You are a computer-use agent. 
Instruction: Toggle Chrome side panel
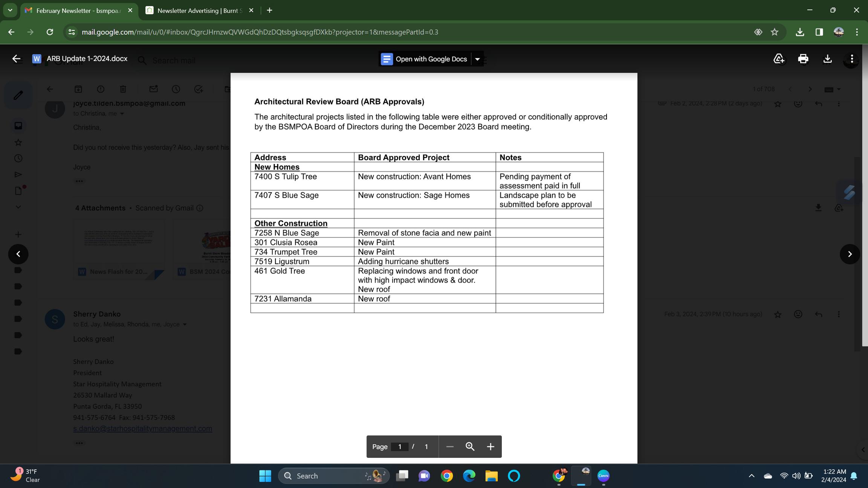tap(819, 32)
